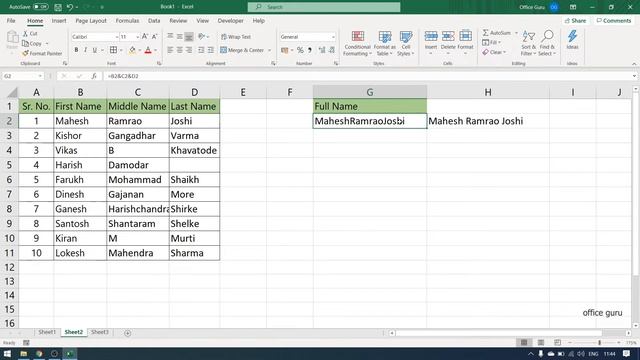
Task: Open the font size dropdown
Action: (x=138, y=37)
